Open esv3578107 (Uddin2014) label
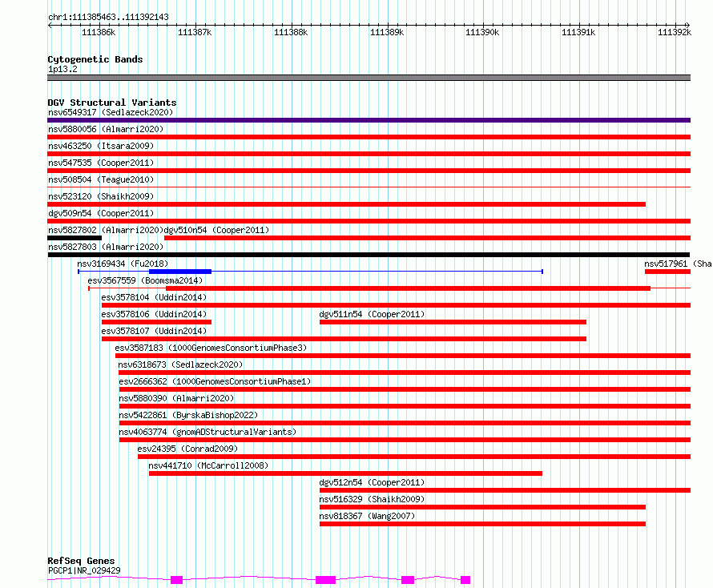Image resolution: width=713 pixels, height=588 pixels. click(x=154, y=331)
